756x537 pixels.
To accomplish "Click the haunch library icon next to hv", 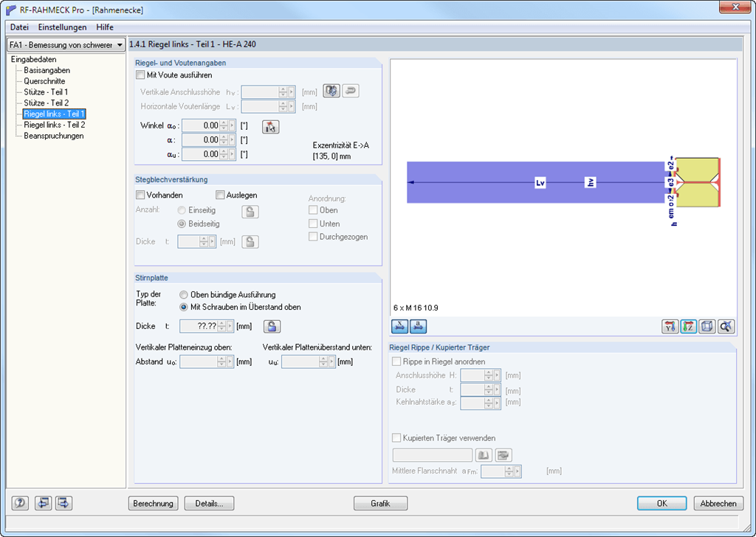I will tap(331, 91).
